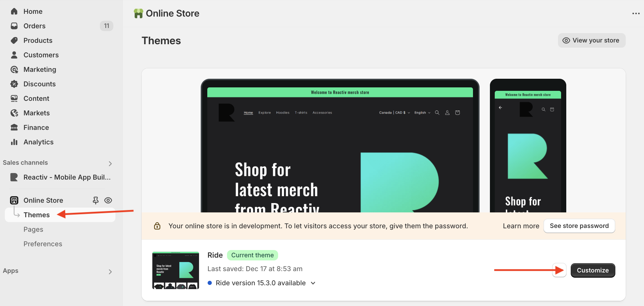Click the Customize button

tap(593, 270)
